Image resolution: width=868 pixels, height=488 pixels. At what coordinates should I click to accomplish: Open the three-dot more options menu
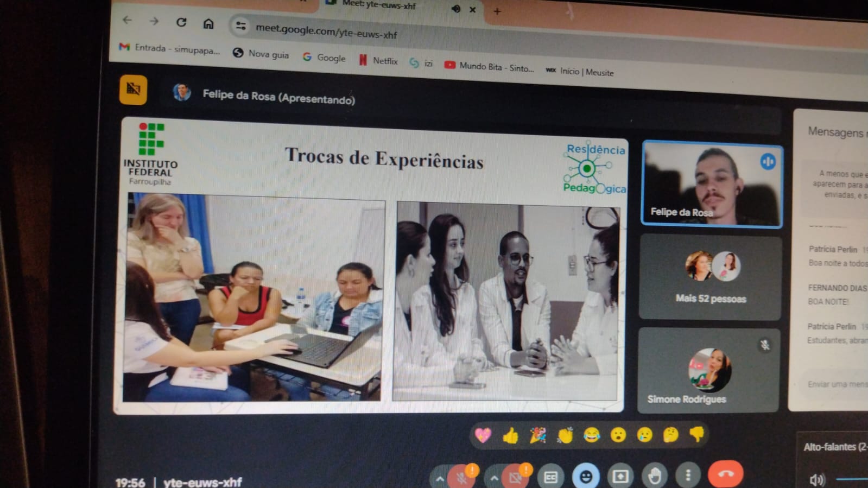(x=688, y=476)
